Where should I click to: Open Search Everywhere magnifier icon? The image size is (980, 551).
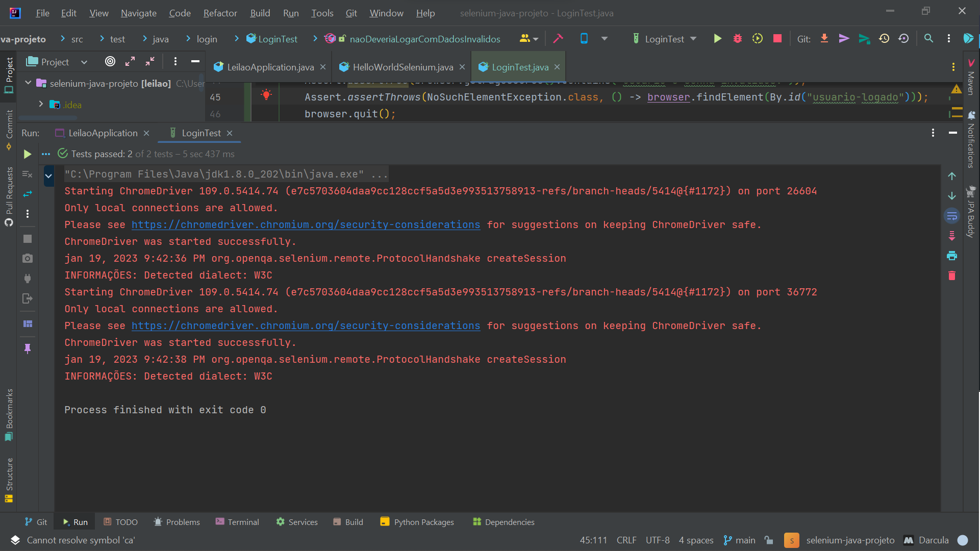tap(928, 39)
